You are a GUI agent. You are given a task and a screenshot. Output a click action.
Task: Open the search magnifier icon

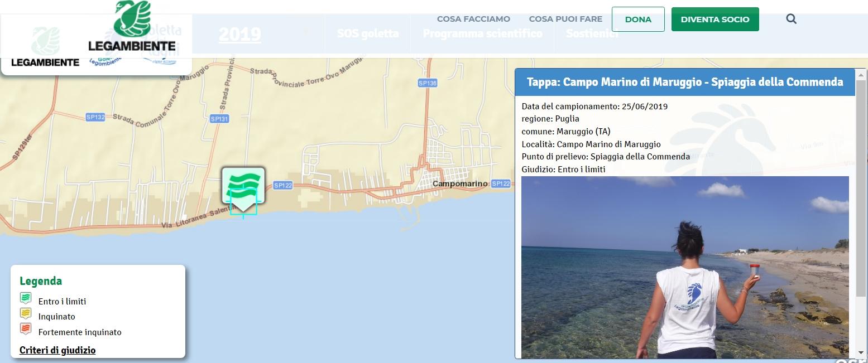pos(791,19)
